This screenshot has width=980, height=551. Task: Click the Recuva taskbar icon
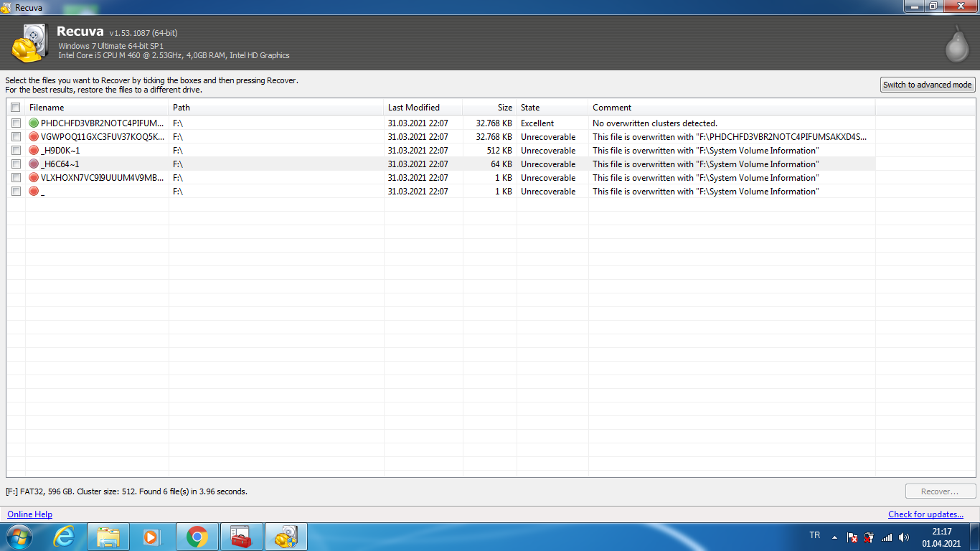pyautogui.click(x=286, y=537)
